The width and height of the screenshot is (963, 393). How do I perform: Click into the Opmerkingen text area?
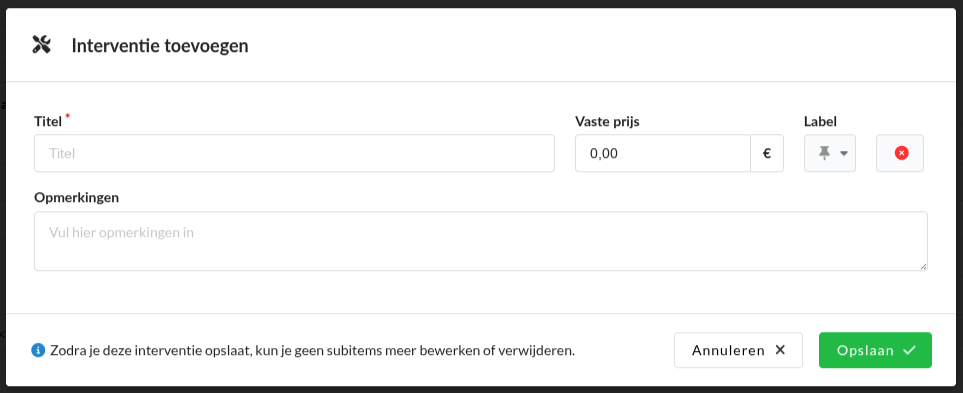pyautogui.click(x=480, y=241)
